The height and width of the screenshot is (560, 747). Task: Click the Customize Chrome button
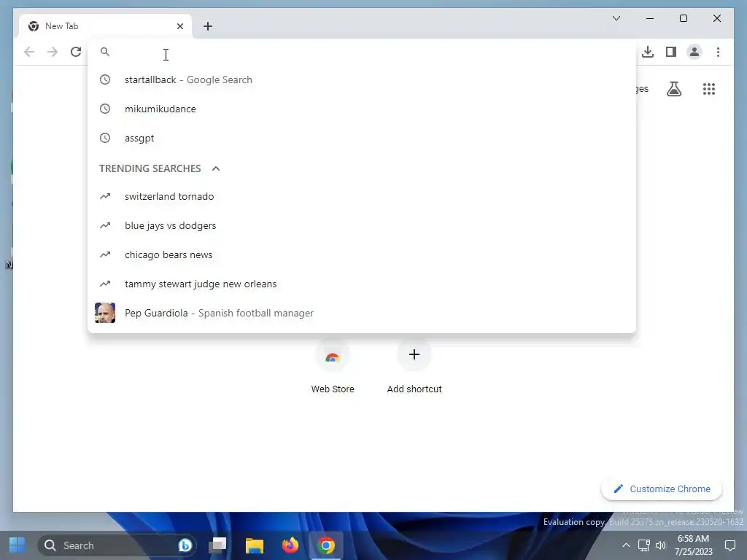point(661,489)
